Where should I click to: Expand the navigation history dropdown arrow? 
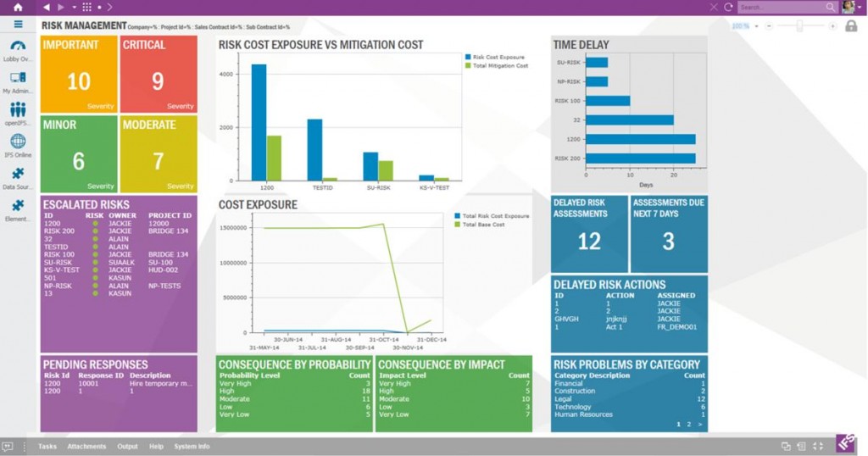coord(74,7)
